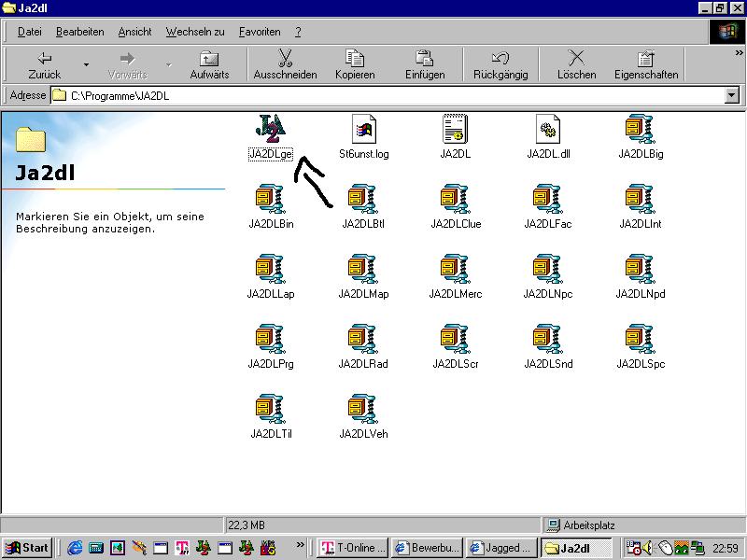This screenshot has height=560, width=747.
Task: Select the JA2DL configuration file icon
Action: (x=455, y=129)
